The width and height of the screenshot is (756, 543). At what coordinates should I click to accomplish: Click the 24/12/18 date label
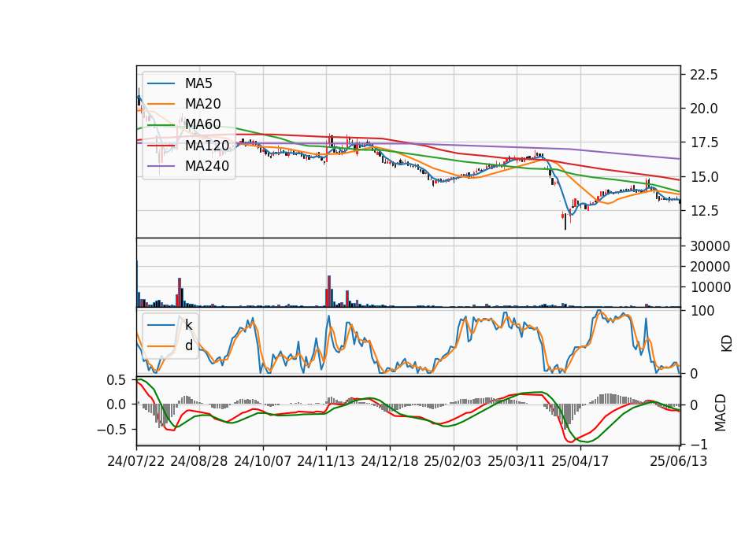[x=390, y=461]
